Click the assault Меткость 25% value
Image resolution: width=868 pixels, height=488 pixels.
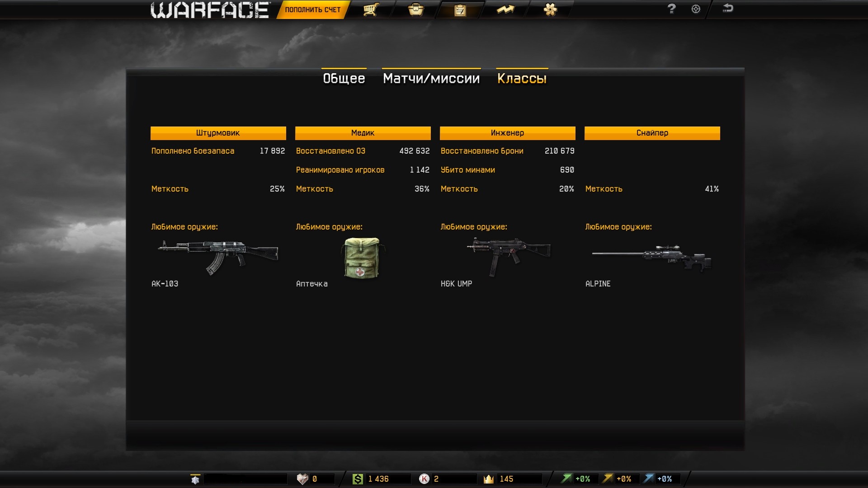277,189
